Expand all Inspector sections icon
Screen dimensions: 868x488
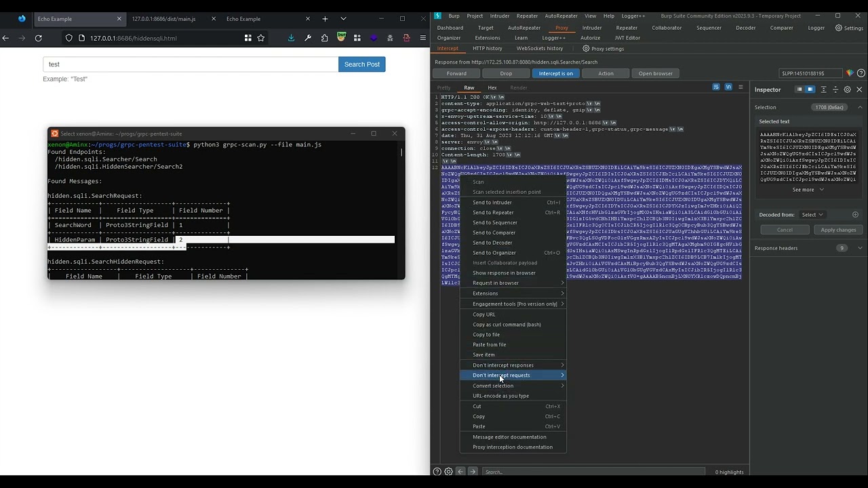tap(824, 89)
